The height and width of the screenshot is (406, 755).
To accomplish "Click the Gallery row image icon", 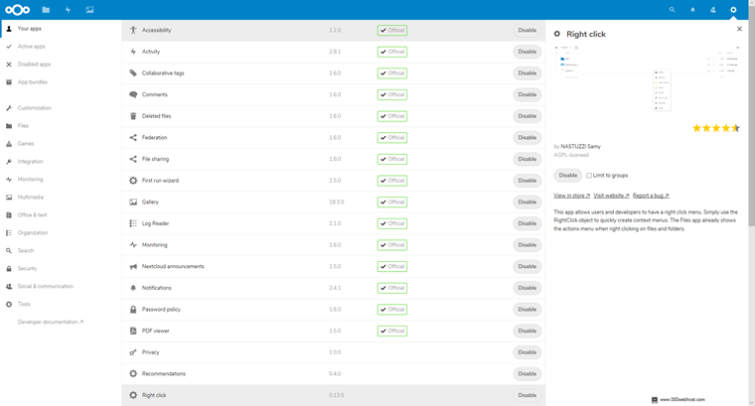I will coord(133,202).
